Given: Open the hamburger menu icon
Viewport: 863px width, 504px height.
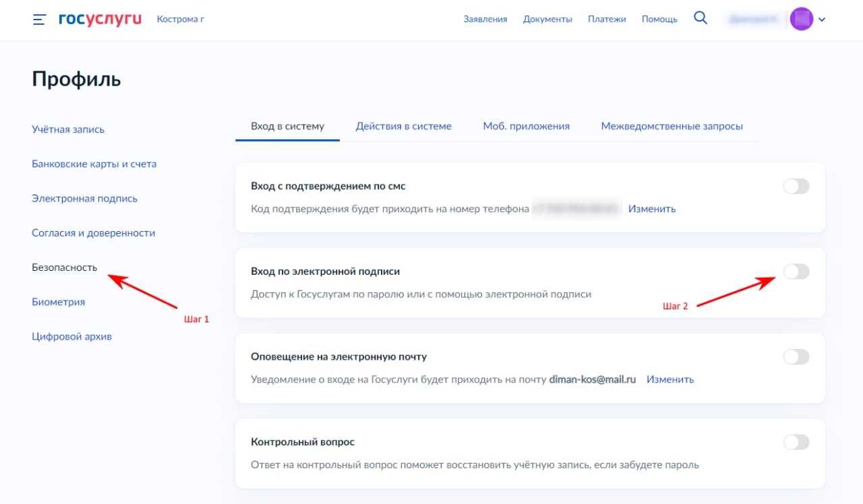Looking at the screenshot, I should [39, 20].
